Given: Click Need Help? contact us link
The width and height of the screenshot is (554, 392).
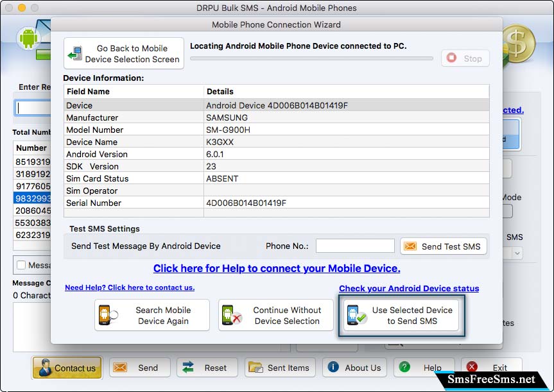Looking at the screenshot, I should (x=130, y=287).
